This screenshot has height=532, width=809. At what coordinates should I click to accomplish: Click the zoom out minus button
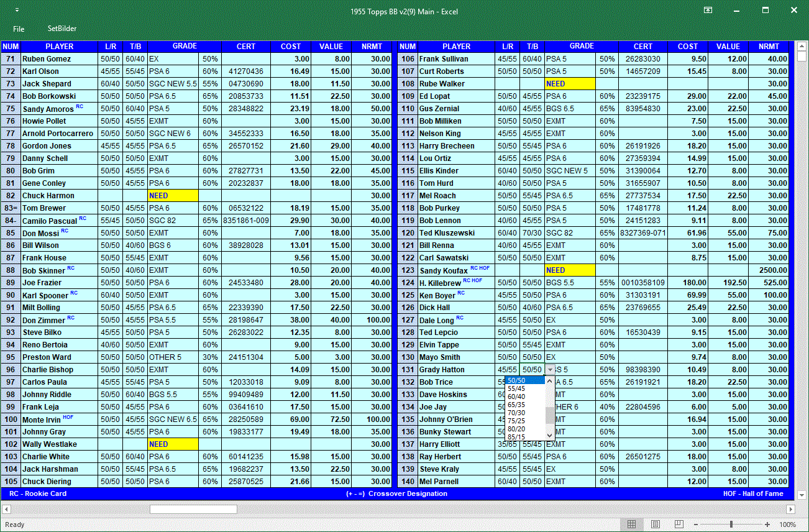pyautogui.click(x=696, y=525)
